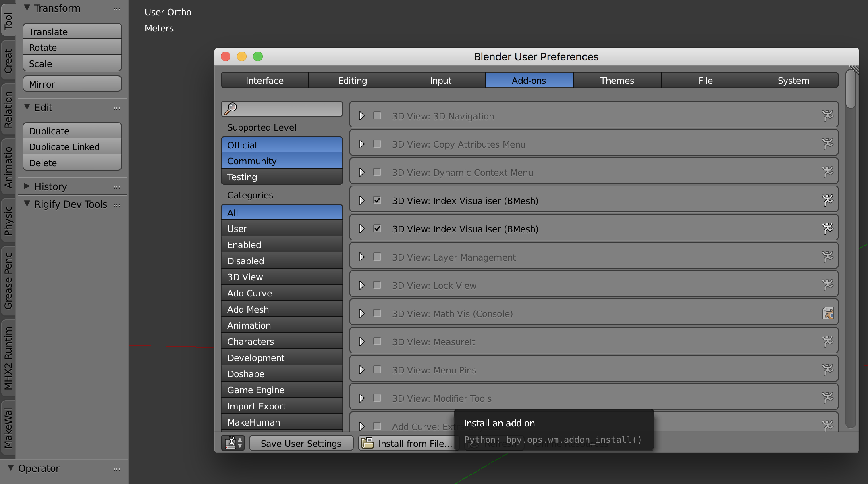Expand Copy Attributes Menu add-on details
The width and height of the screenshot is (868, 484).
point(361,144)
